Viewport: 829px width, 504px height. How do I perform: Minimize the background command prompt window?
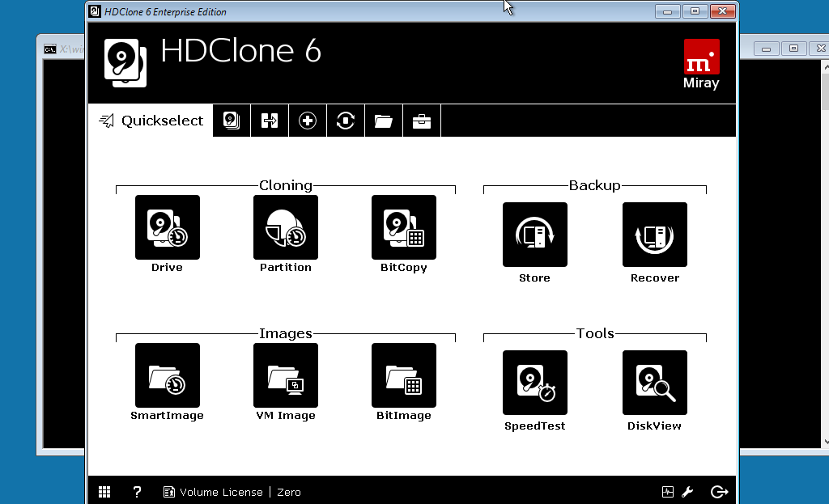766,49
